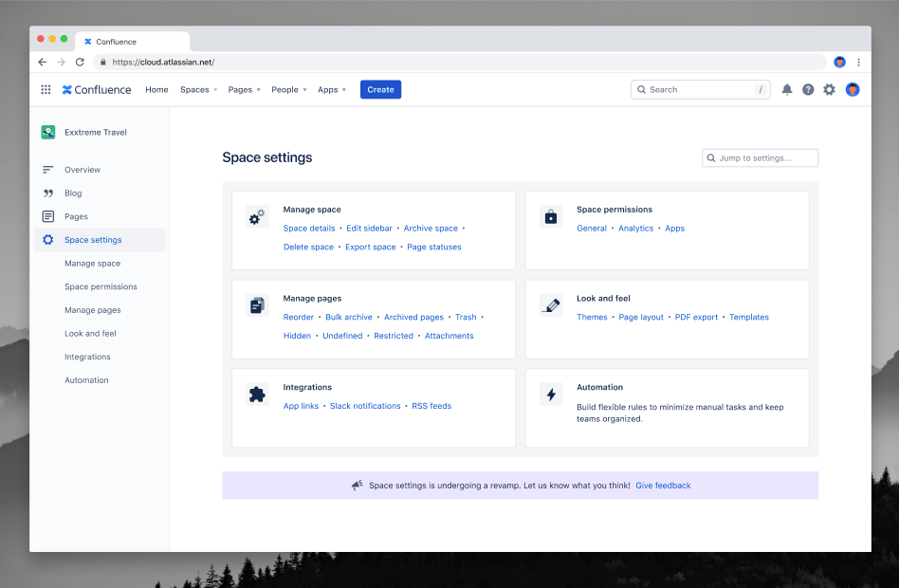
Task: Open the Templates link
Action: (749, 317)
